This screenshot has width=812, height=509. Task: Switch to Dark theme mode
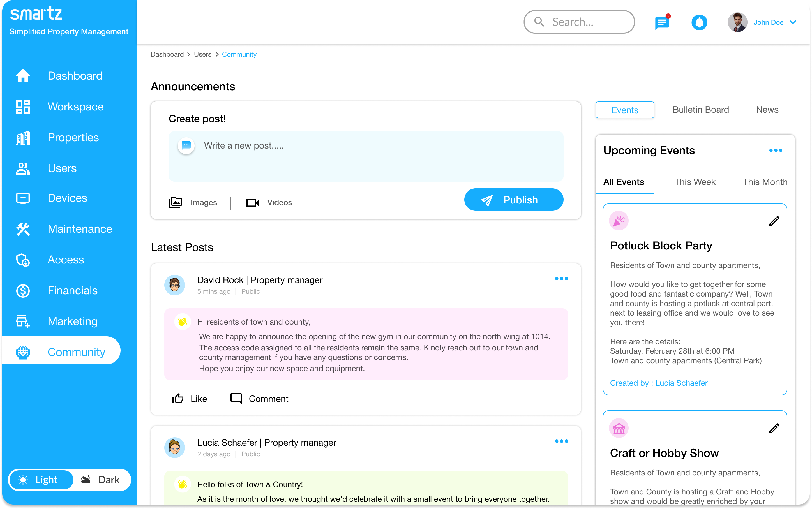(101, 480)
